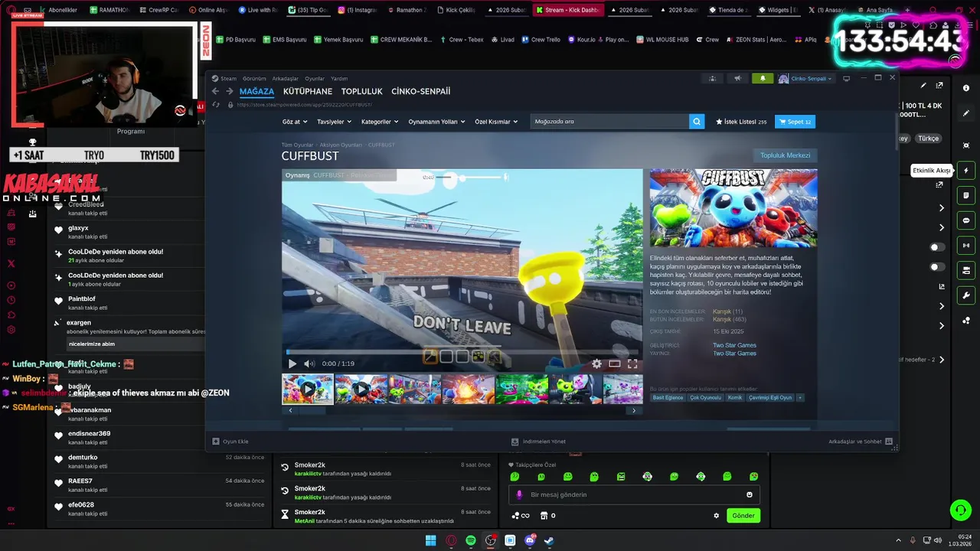The image size is (980, 551).
Task: Open Steam announcements megaphone icon
Action: 737,78
